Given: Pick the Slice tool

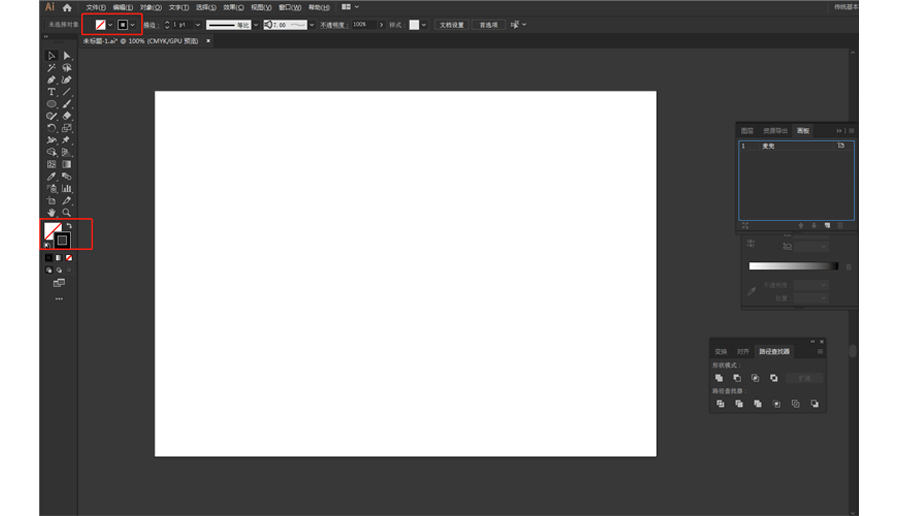Looking at the screenshot, I should (x=67, y=201).
